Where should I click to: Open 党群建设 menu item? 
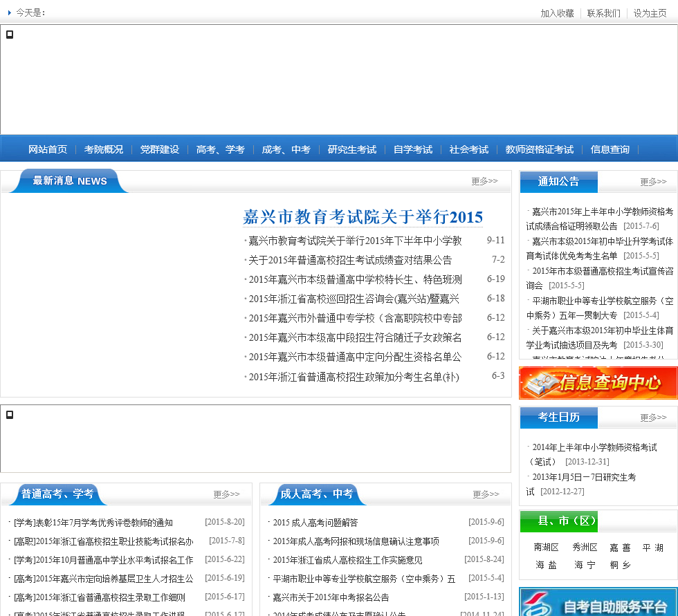pos(160,149)
